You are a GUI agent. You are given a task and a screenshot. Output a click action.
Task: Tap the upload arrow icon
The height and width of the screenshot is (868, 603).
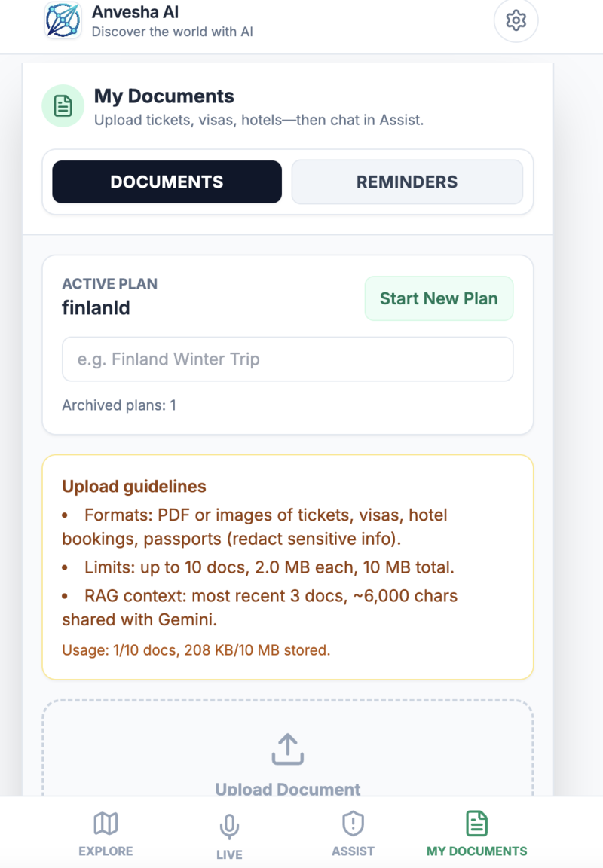287,749
